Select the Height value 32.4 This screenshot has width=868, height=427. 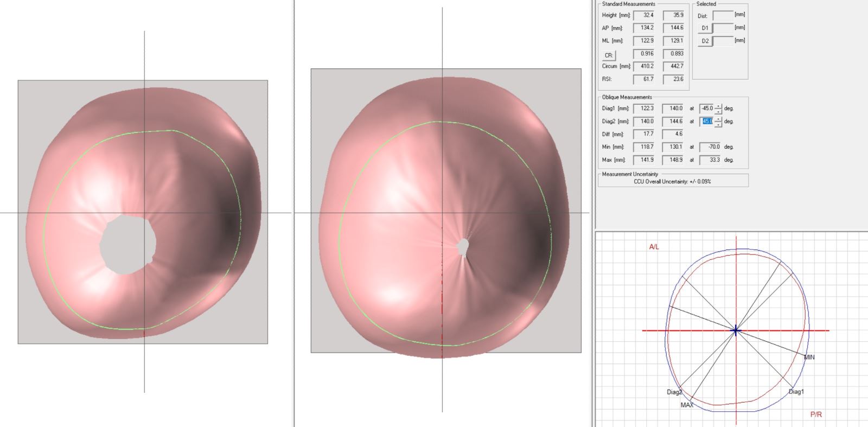click(644, 15)
